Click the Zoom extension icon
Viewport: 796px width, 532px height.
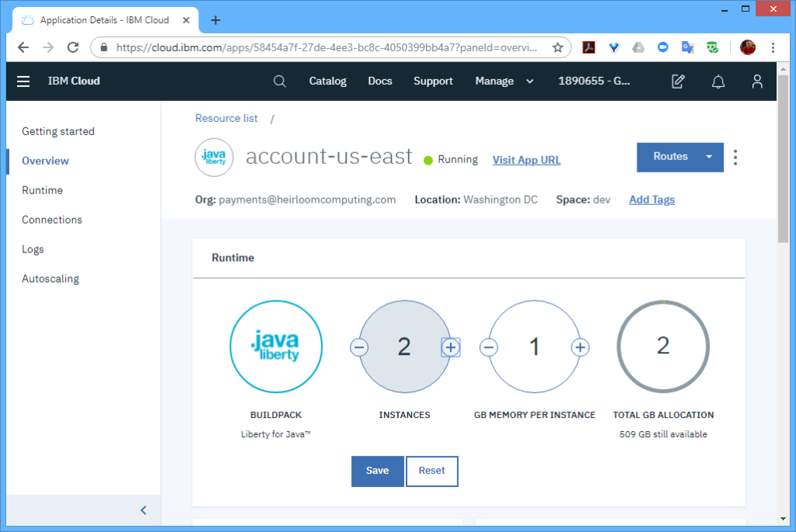pos(663,47)
